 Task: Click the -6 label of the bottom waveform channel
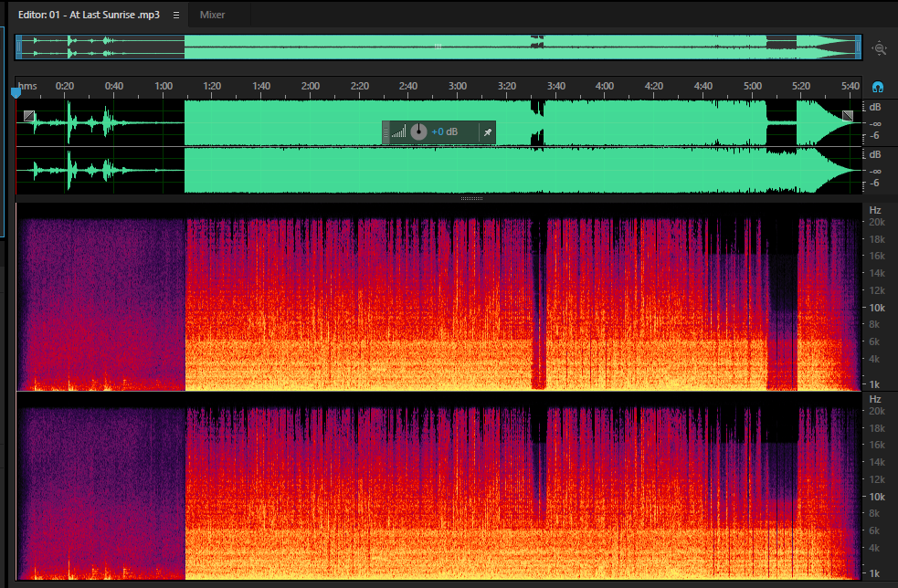tap(874, 184)
